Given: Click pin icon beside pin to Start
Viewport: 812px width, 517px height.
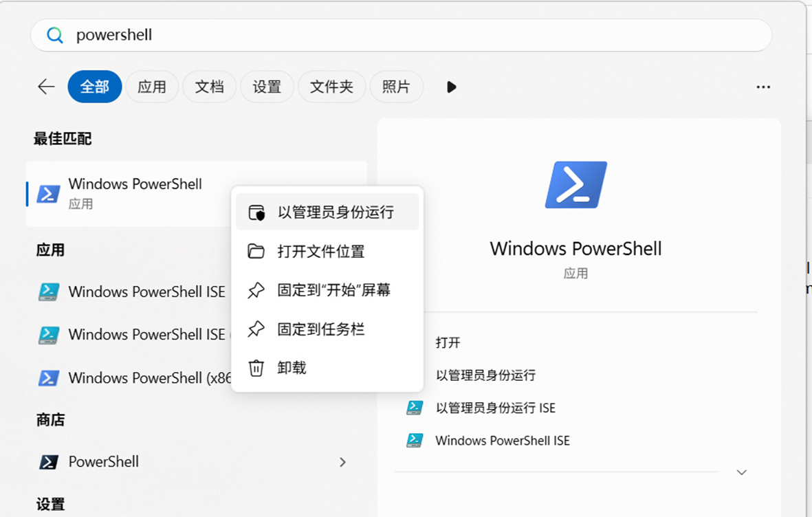Looking at the screenshot, I should [256, 290].
